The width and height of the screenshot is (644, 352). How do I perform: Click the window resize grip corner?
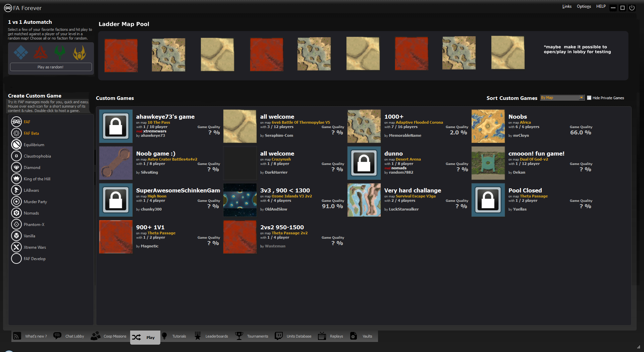pos(639,347)
